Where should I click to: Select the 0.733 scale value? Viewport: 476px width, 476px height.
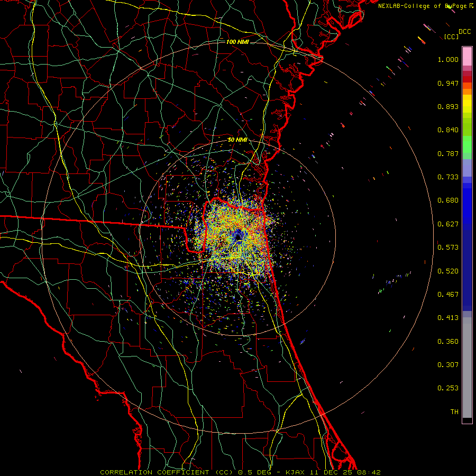pos(448,177)
